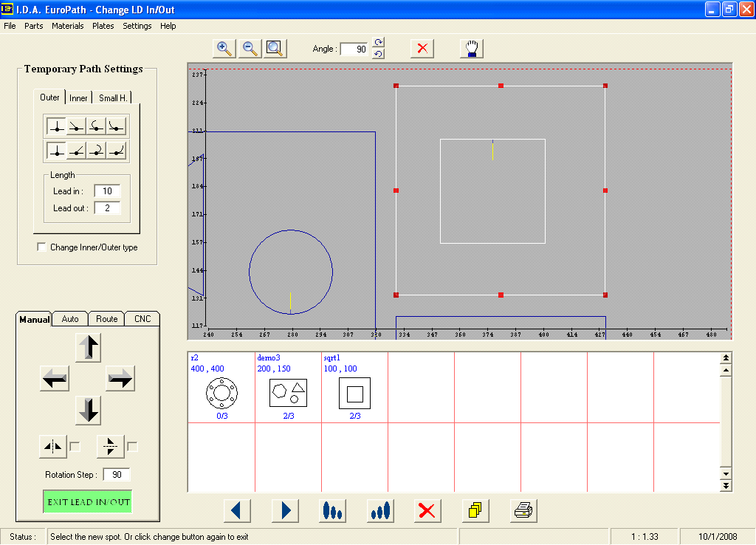Switch to the Small H. tab
Screen dimensions: 756x545
(x=113, y=98)
